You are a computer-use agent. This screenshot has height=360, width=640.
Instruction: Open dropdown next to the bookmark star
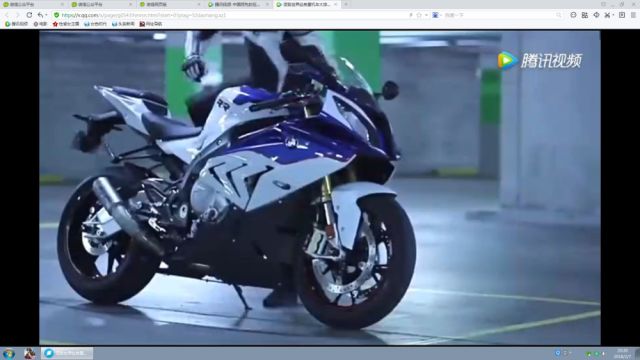coord(426,15)
